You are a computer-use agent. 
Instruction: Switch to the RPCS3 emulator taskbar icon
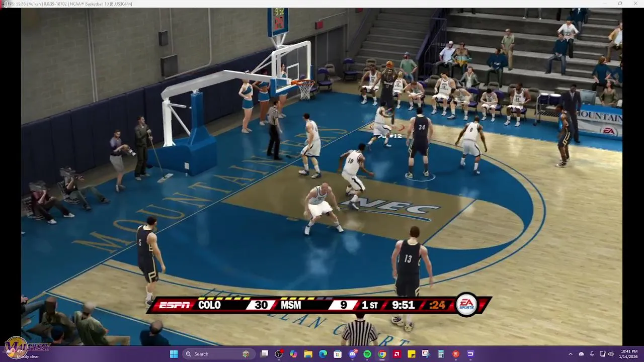point(470,354)
